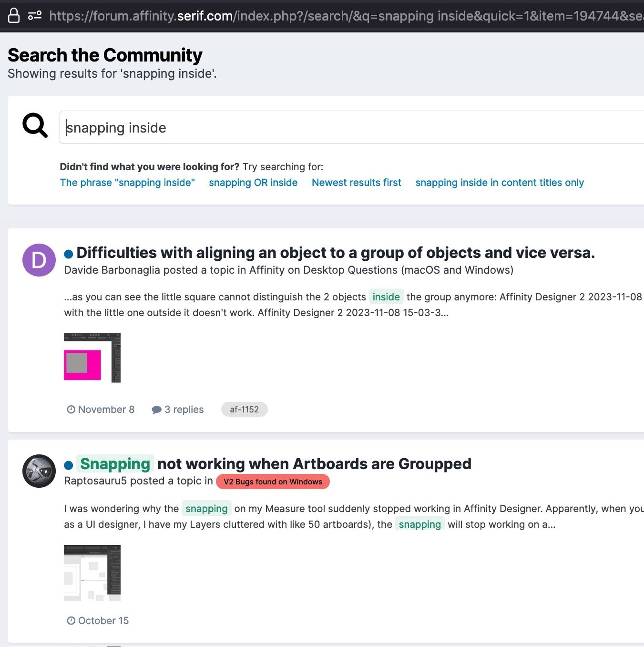Image resolution: width=644 pixels, height=647 pixels.
Task: Open the af-1152 tag
Action: 245,410
